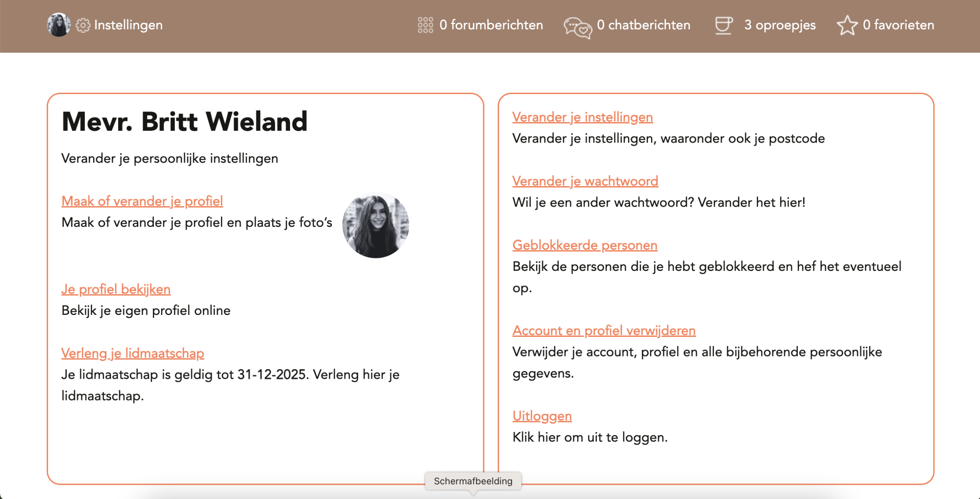980x499 pixels.
Task: Click the profile avatar in the header
Action: [58, 25]
